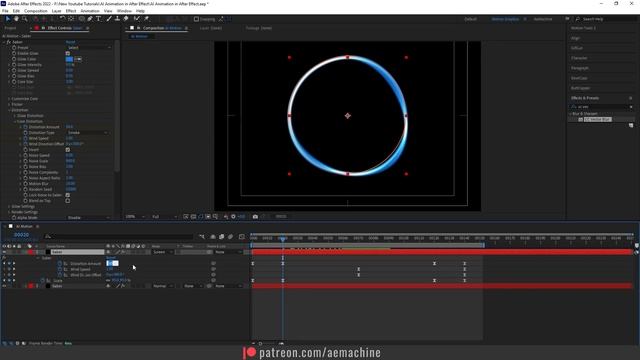Click the graph editor icon in timeline header
640x360 pixels.
[242, 236]
